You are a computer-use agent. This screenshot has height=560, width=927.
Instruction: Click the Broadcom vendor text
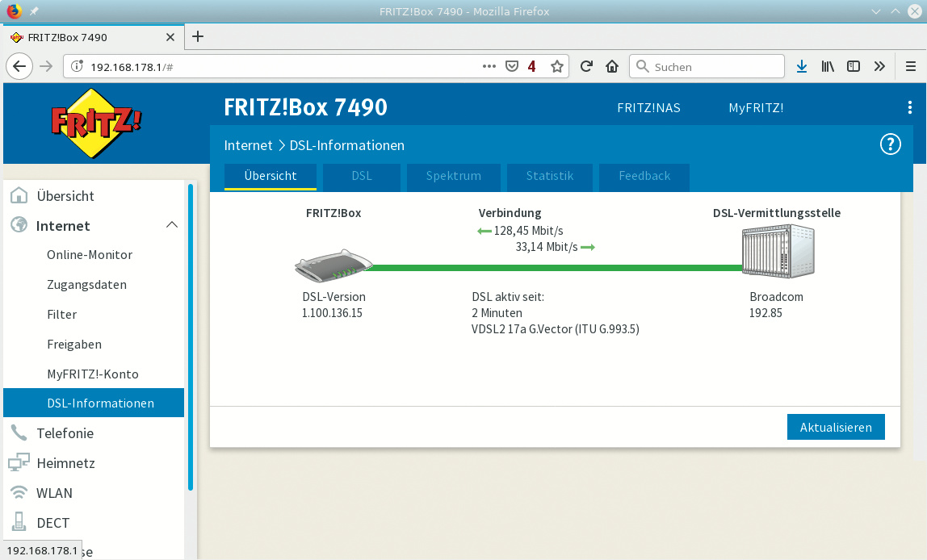(776, 297)
